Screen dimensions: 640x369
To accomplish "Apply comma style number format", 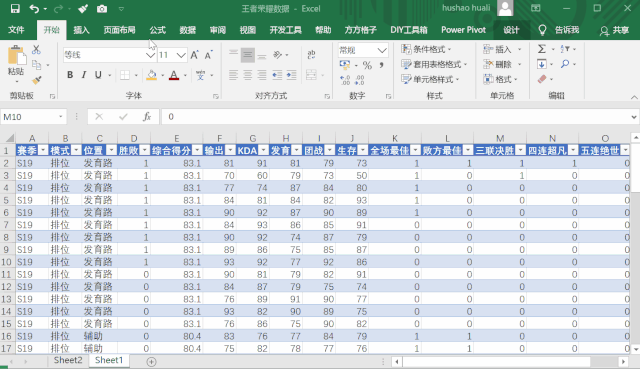I will click(381, 65).
